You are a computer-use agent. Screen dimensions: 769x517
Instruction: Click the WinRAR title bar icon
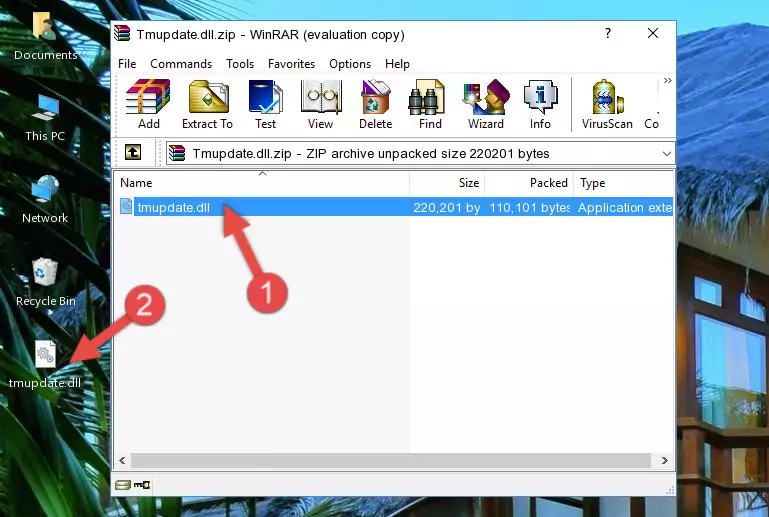(x=122, y=33)
